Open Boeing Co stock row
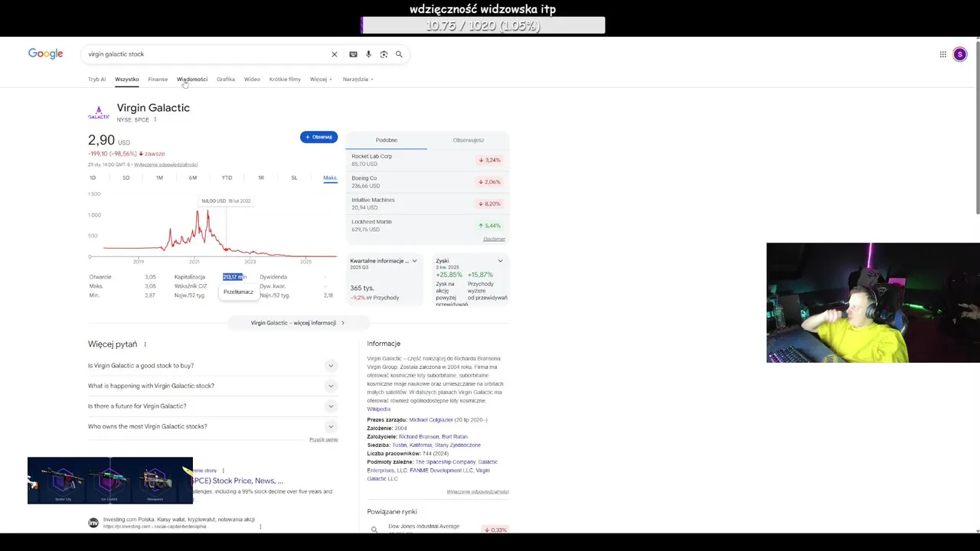This screenshot has width=980, height=551. (427, 181)
